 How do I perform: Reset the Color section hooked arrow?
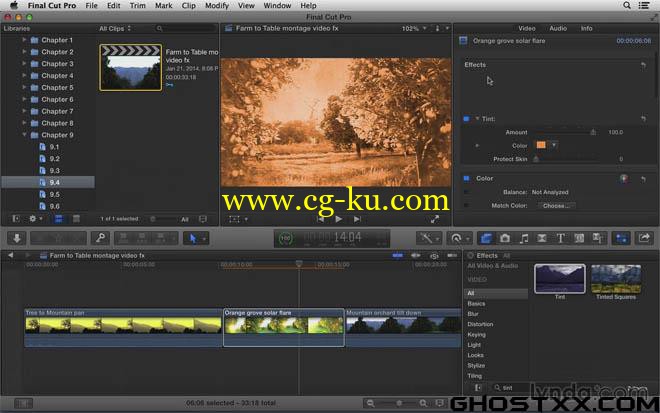coord(643,179)
